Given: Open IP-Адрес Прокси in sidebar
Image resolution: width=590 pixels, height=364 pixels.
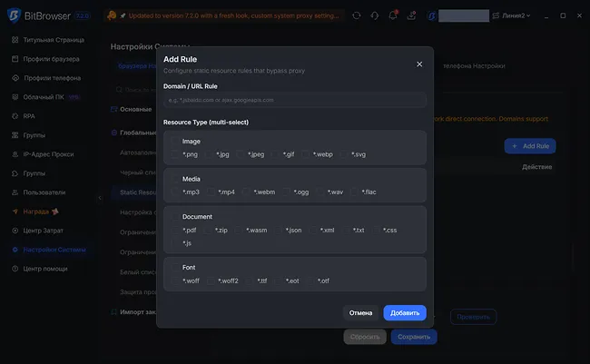Looking at the screenshot, I should pyautogui.click(x=48, y=154).
